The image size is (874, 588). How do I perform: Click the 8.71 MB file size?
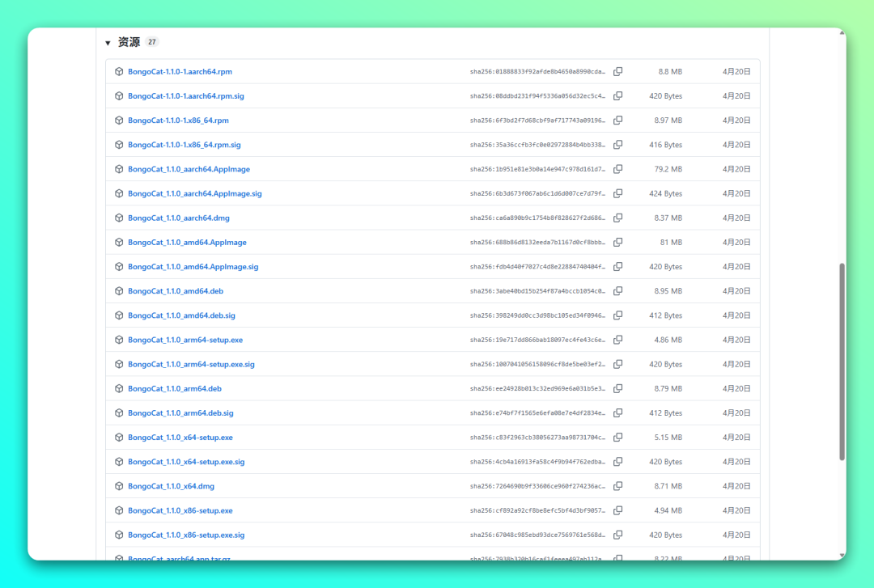tap(668, 486)
